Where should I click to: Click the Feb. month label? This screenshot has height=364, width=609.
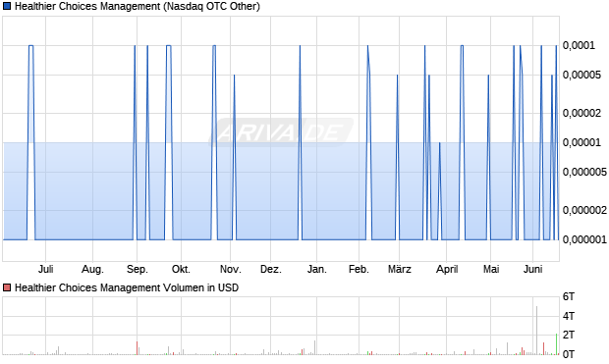(x=359, y=269)
